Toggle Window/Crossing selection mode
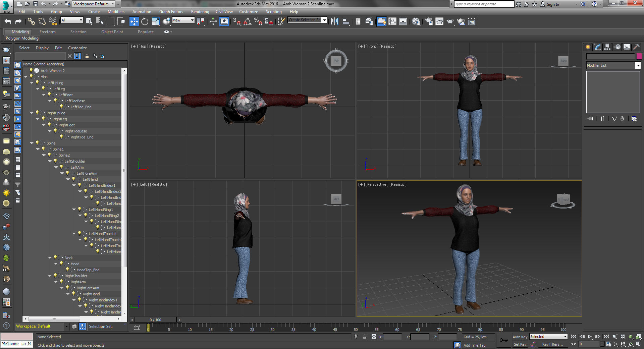Viewport: 644px width, 349px height. coord(121,21)
